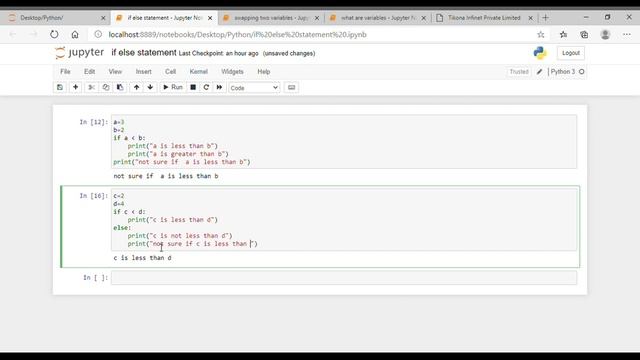The width and height of the screenshot is (640, 360).
Task: Click the empty code cell In [ ]
Action: click(x=344, y=278)
